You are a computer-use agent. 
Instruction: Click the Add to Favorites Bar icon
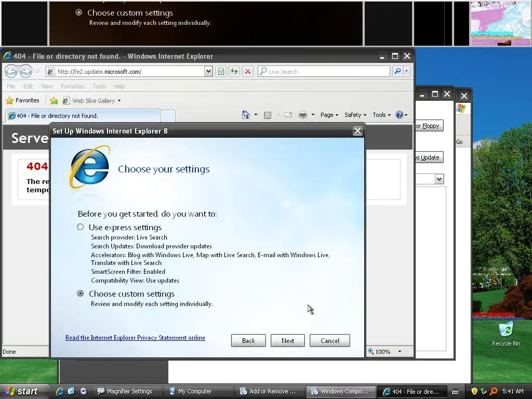[x=54, y=101]
